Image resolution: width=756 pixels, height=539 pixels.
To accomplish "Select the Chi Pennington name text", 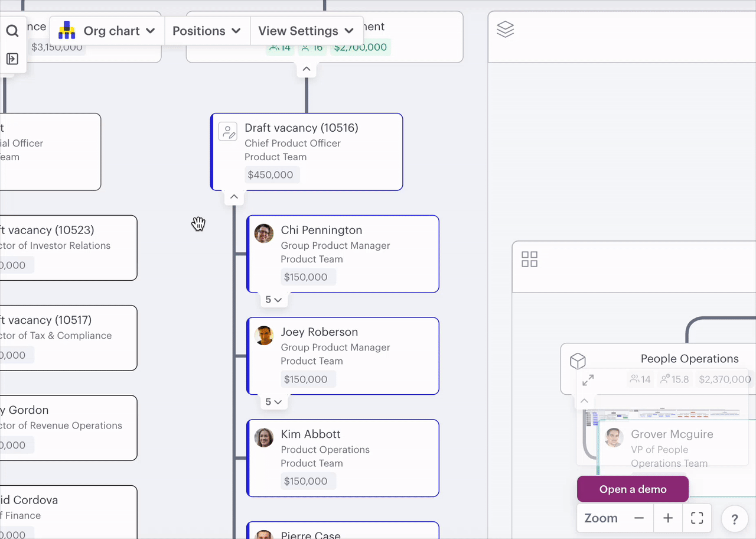I will 321,230.
